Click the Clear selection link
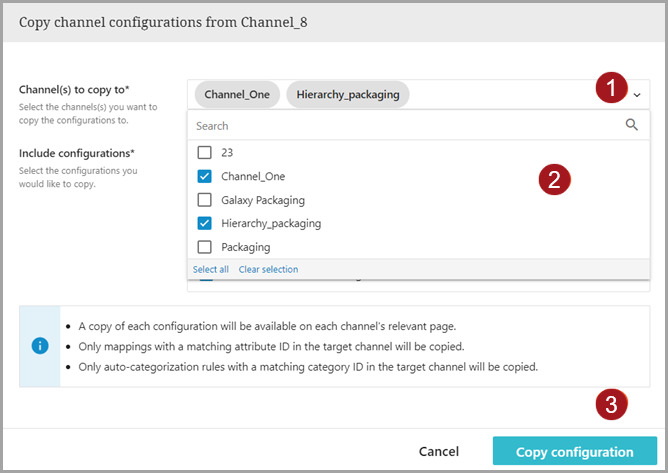Screen dimensions: 668x473 tap(267, 269)
